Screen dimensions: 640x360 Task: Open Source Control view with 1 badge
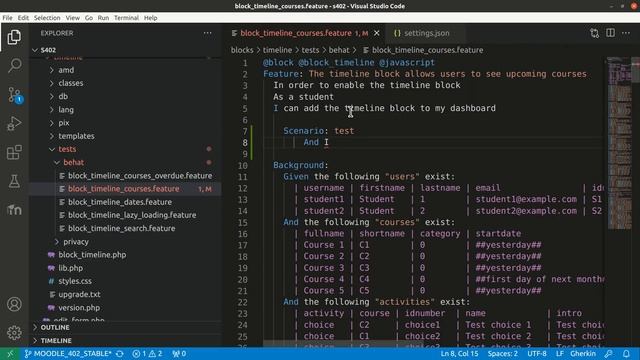pyautogui.click(x=14, y=95)
